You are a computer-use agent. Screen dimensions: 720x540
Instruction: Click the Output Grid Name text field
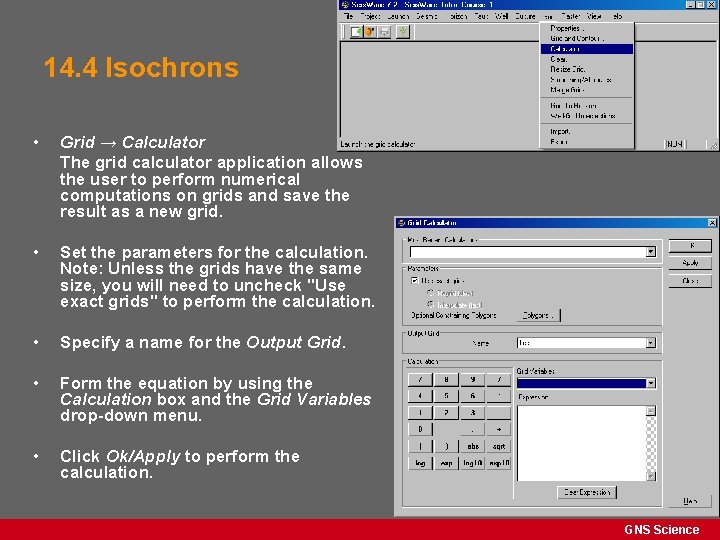(x=581, y=343)
